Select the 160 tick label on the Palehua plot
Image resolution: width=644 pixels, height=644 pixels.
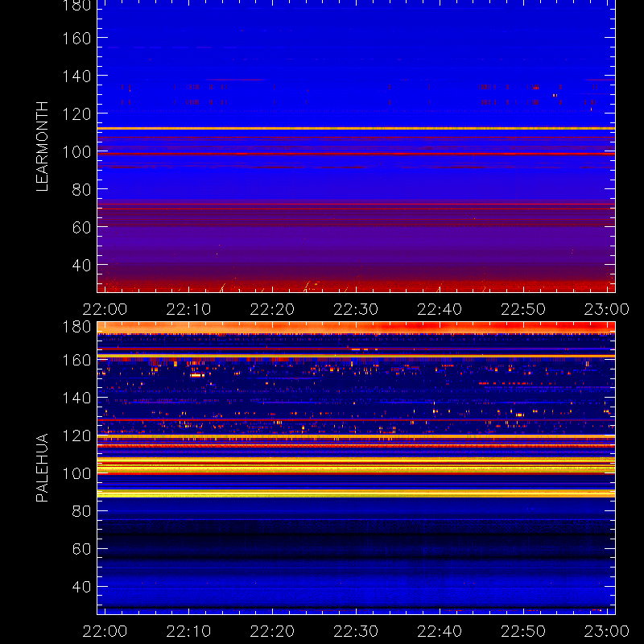76,360
